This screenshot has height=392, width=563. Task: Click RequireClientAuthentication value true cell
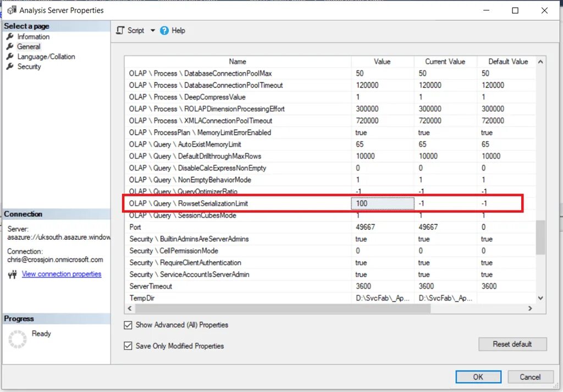click(383, 263)
